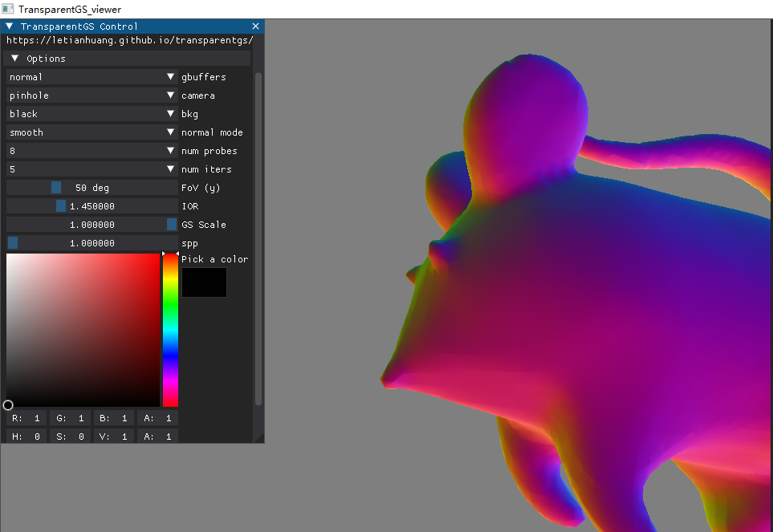This screenshot has height=532, width=773.
Task: Click the B: value field
Action: (114, 418)
